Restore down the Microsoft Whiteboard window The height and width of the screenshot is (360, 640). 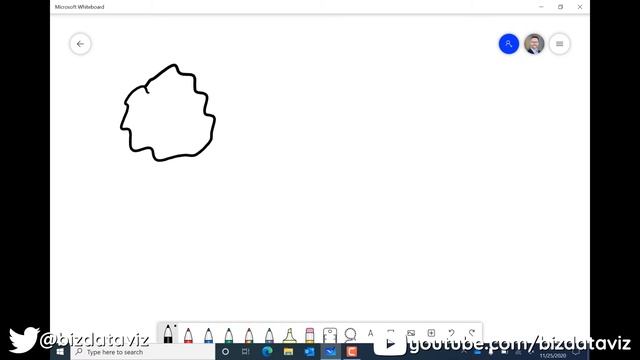560,7
